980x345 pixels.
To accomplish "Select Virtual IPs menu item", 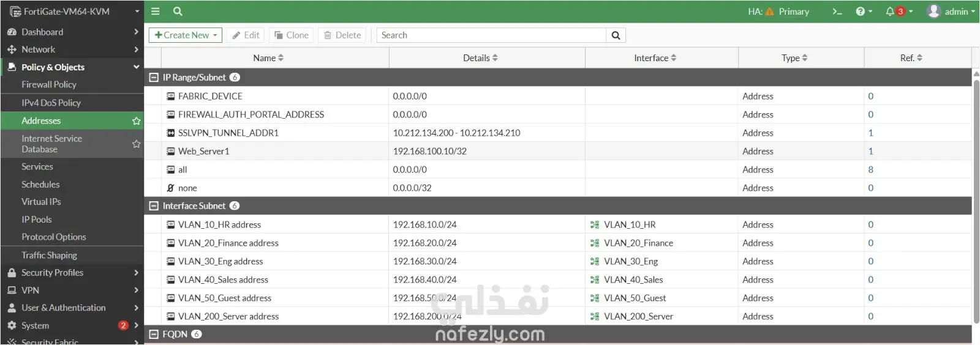I will point(41,202).
